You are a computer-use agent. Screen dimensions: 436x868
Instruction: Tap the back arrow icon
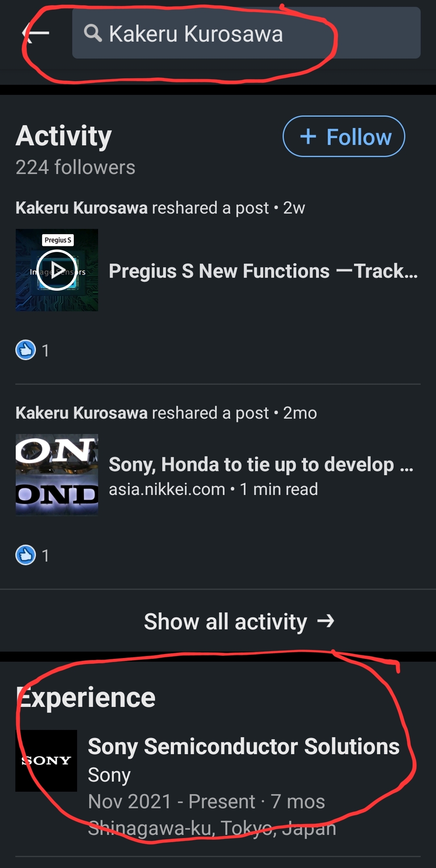tap(36, 33)
